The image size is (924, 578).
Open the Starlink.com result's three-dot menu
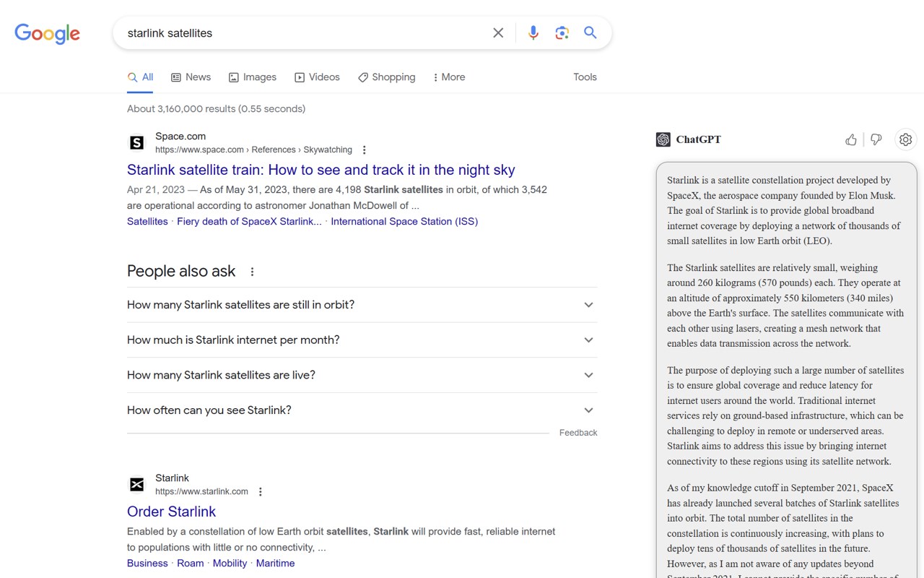click(x=261, y=492)
